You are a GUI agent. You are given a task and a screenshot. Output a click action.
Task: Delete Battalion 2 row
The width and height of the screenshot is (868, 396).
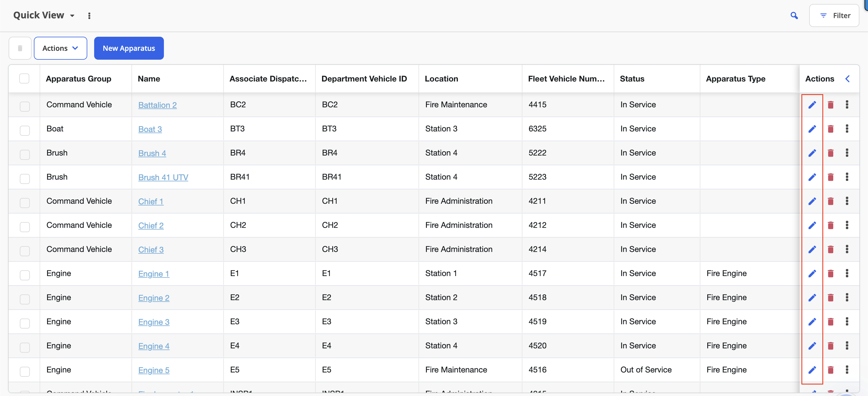click(x=831, y=105)
